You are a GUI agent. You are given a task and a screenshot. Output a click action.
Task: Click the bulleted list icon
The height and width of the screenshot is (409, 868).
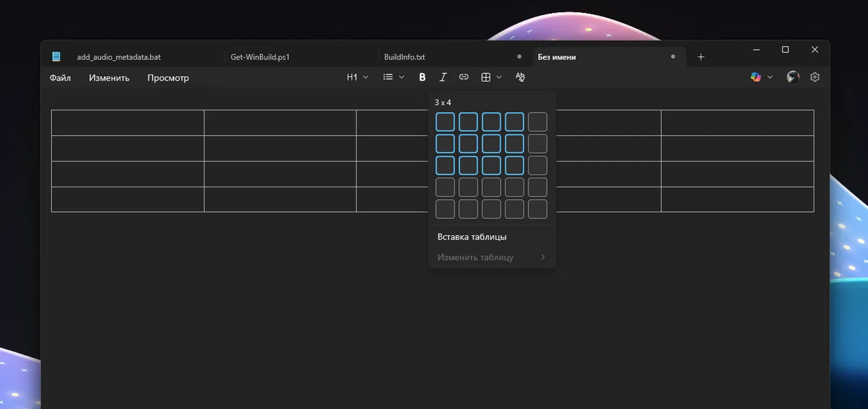[x=388, y=77]
